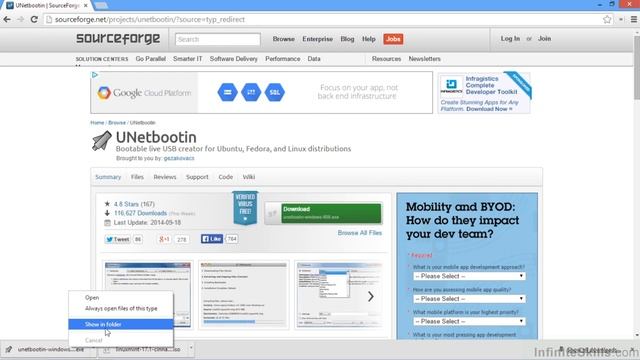Open the Files tab

pyautogui.click(x=137, y=177)
